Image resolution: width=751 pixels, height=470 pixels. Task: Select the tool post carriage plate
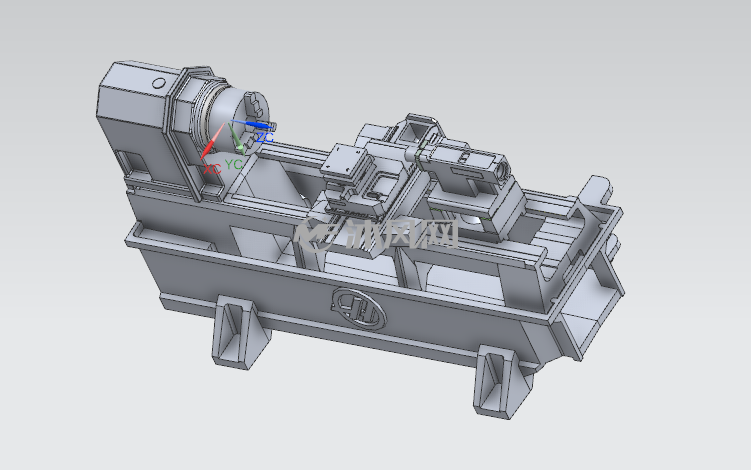pyautogui.click(x=344, y=161)
